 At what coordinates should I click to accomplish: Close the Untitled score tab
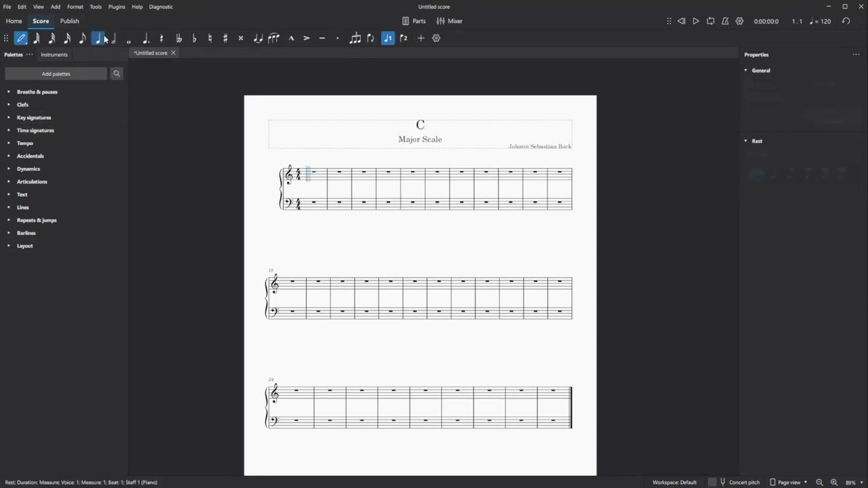pyautogui.click(x=173, y=53)
